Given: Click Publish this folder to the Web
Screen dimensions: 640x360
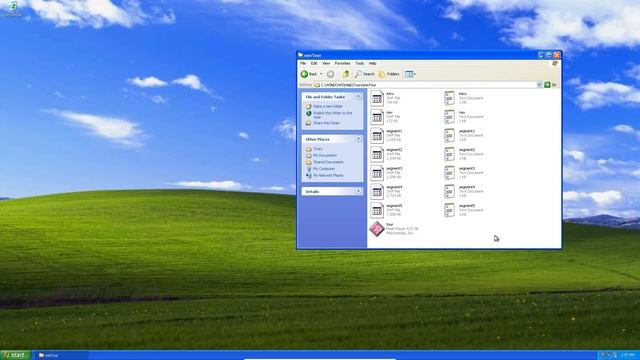Looking at the screenshot, I should click(332, 115).
